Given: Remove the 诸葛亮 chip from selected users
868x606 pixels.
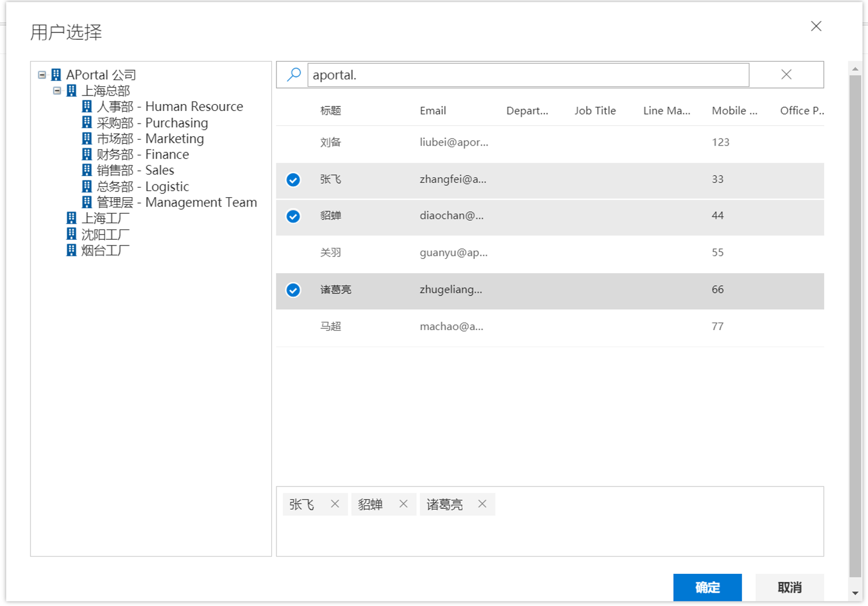Looking at the screenshot, I should 482,504.
